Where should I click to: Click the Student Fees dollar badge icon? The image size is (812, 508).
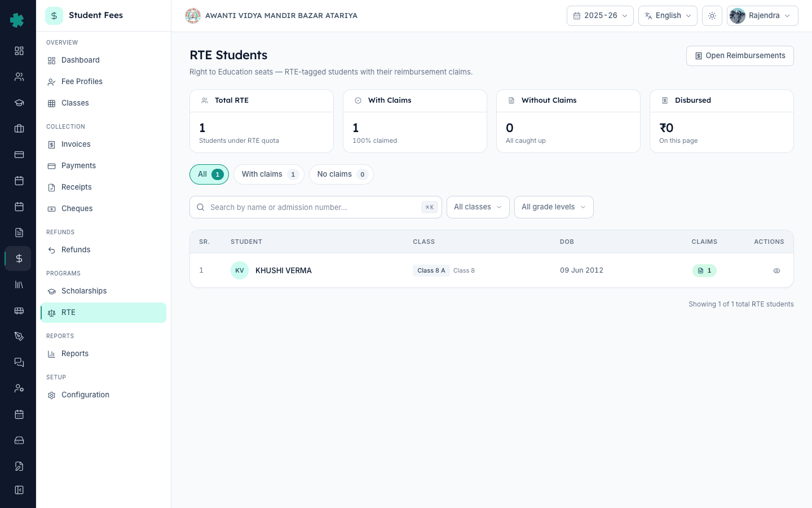coord(54,16)
